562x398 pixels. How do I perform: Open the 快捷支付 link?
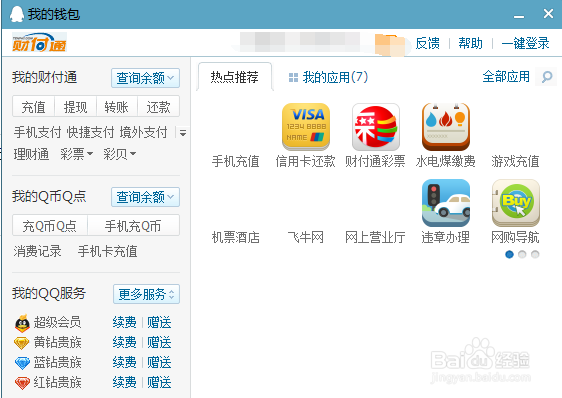[90, 133]
